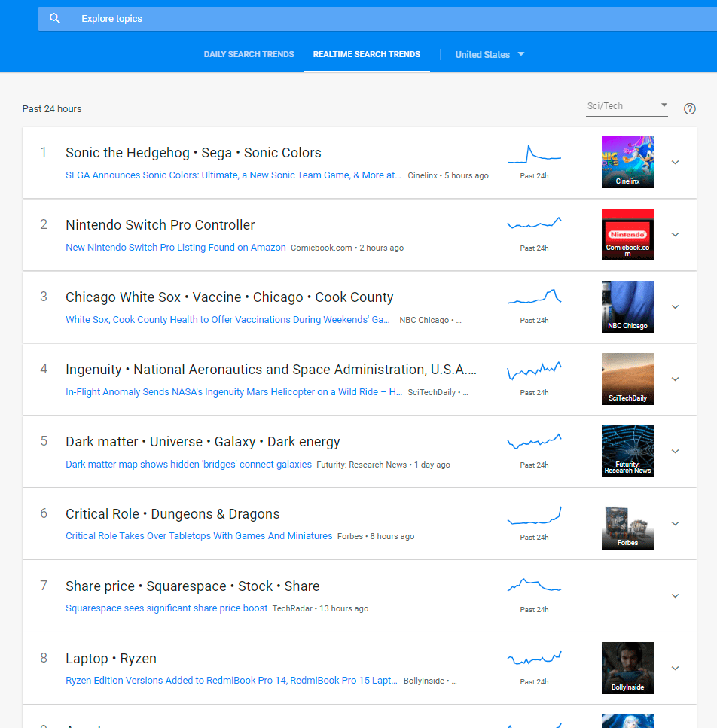Open the SEGA Announces Sonic Colors article link
The width and height of the screenshot is (717, 728).
(x=233, y=175)
